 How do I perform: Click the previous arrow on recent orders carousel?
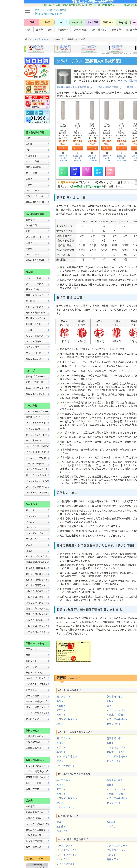pyautogui.click(x=25, y=49)
